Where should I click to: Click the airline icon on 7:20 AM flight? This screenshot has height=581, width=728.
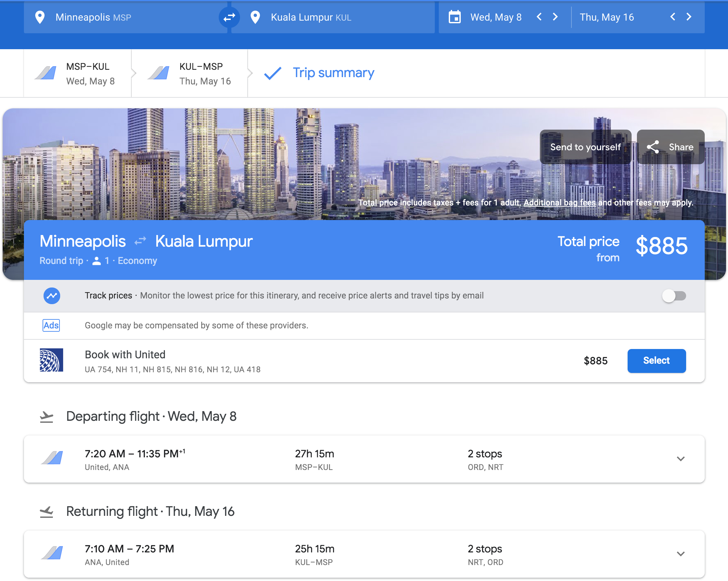click(52, 458)
